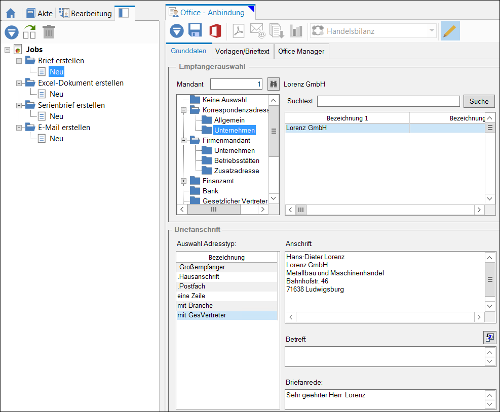Click the blue filter icon above Jobs tree
The height and width of the screenshot is (412, 500).
12,32
